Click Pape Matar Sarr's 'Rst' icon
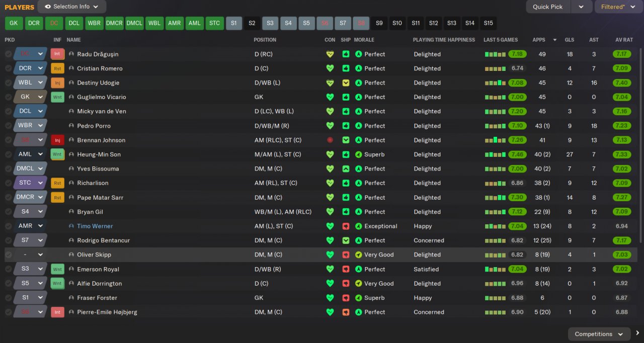 [x=57, y=198]
